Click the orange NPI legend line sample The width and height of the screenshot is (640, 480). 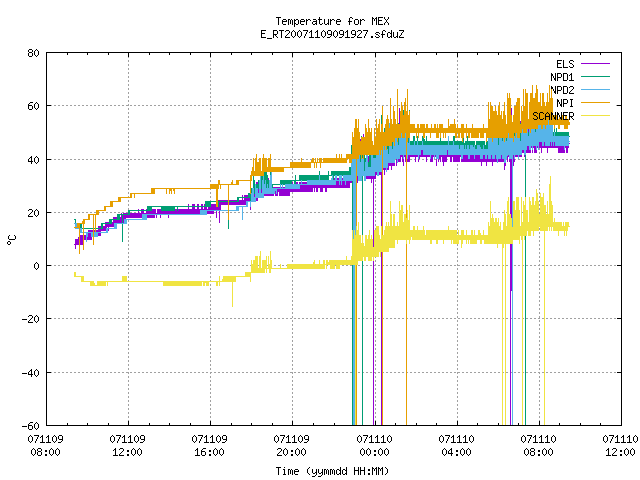pyautogui.click(x=595, y=103)
